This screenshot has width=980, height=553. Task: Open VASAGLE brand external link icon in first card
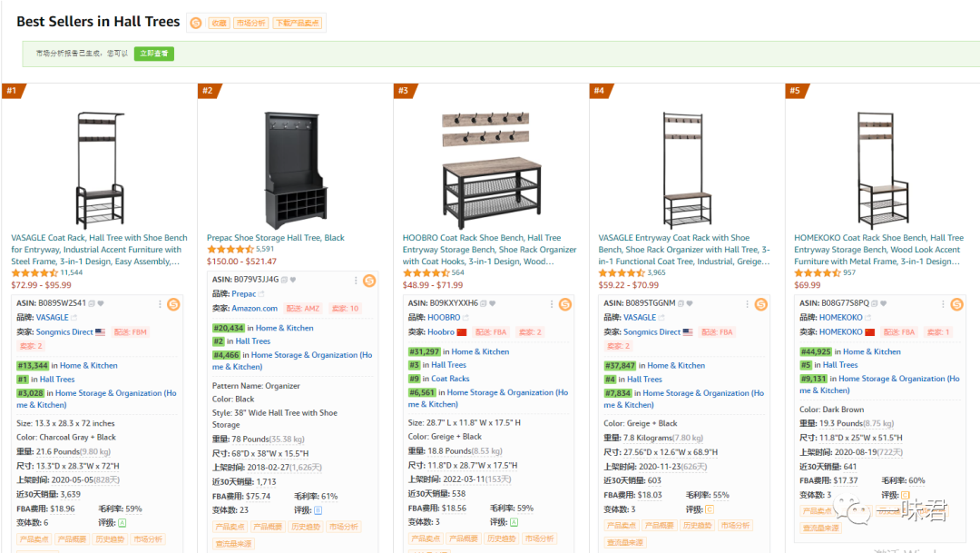75,318
